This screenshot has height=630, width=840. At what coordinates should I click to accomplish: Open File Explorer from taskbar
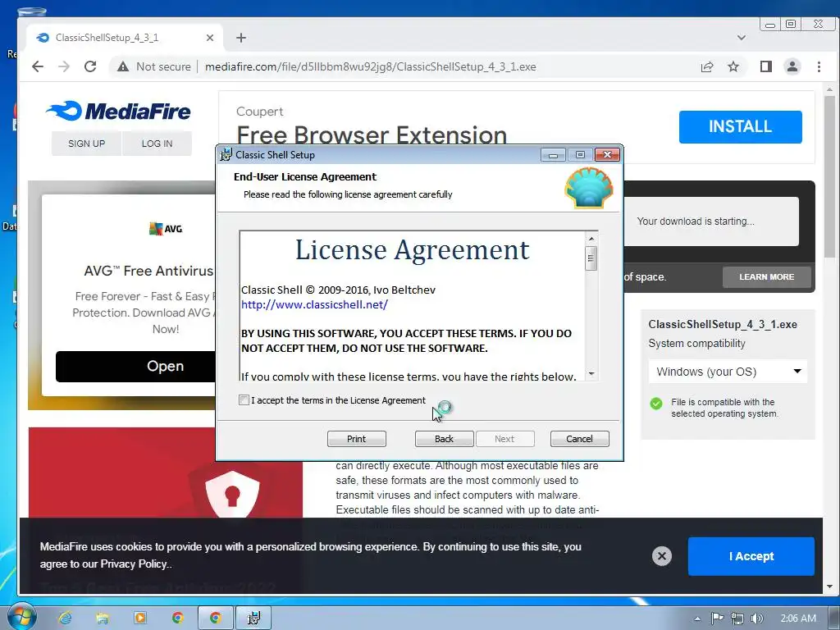(103, 618)
